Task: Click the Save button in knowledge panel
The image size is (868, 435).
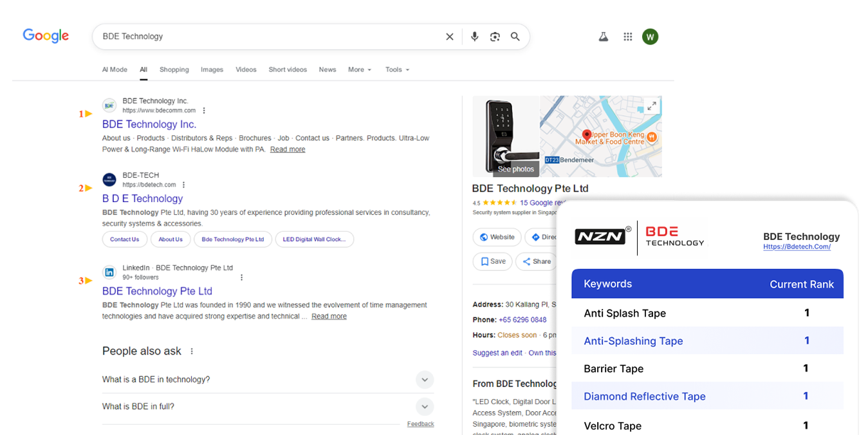Action: click(x=492, y=261)
